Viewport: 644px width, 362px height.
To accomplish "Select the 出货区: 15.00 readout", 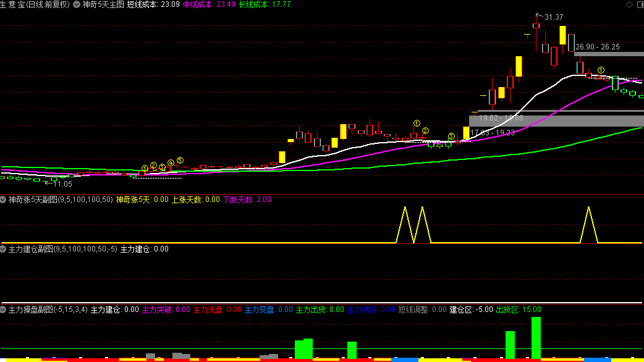I will tap(519, 309).
